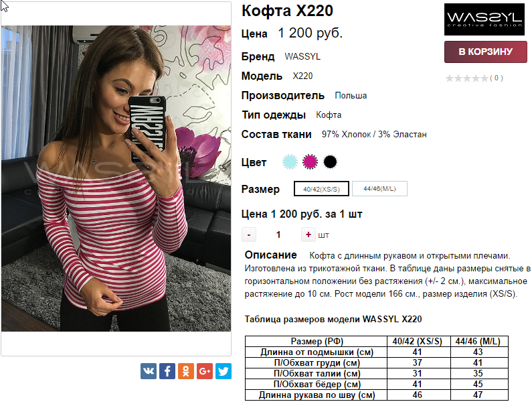Click the quantity value field
Image resolution: width=532 pixels, height=408 pixels.
pos(278,234)
